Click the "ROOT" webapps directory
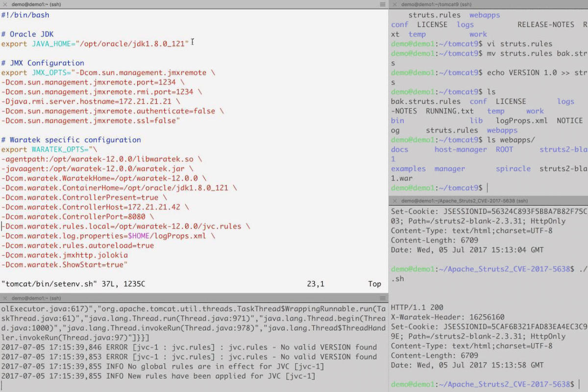The width and height of the screenshot is (588, 392). [504, 150]
